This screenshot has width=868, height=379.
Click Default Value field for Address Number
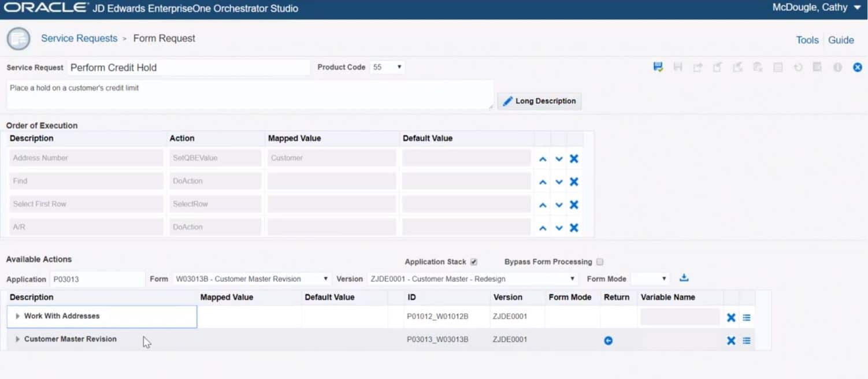click(x=466, y=158)
